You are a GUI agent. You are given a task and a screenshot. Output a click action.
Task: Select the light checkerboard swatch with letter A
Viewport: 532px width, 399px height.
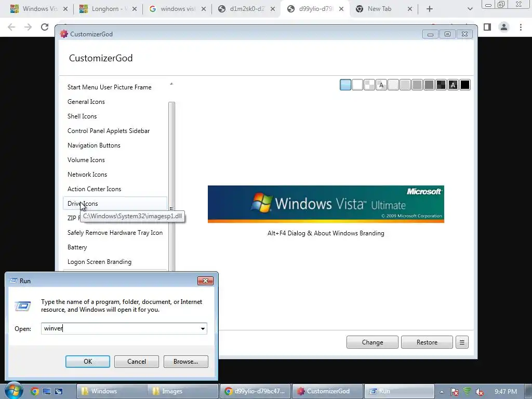381,85
